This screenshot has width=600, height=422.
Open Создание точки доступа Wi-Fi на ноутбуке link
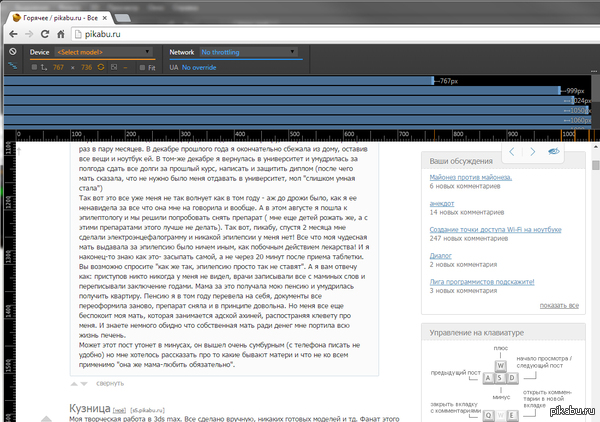click(495, 230)
